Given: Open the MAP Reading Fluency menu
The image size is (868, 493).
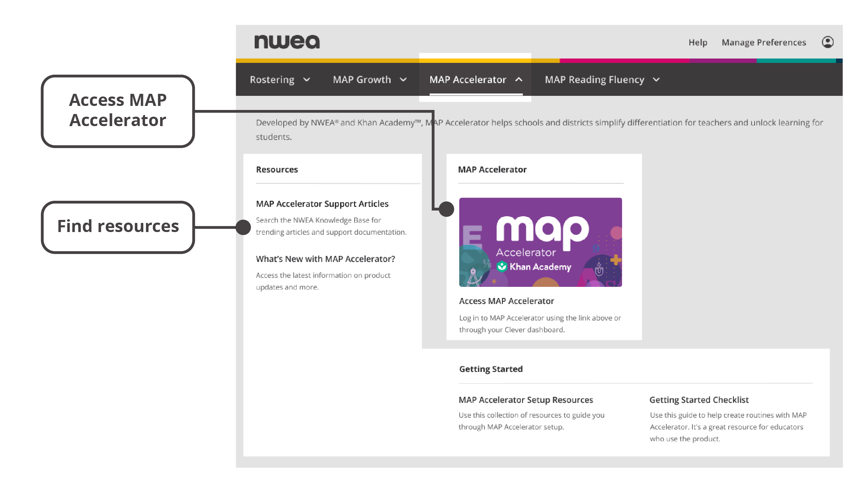Looking at the screenshot, I should [594, 80].
